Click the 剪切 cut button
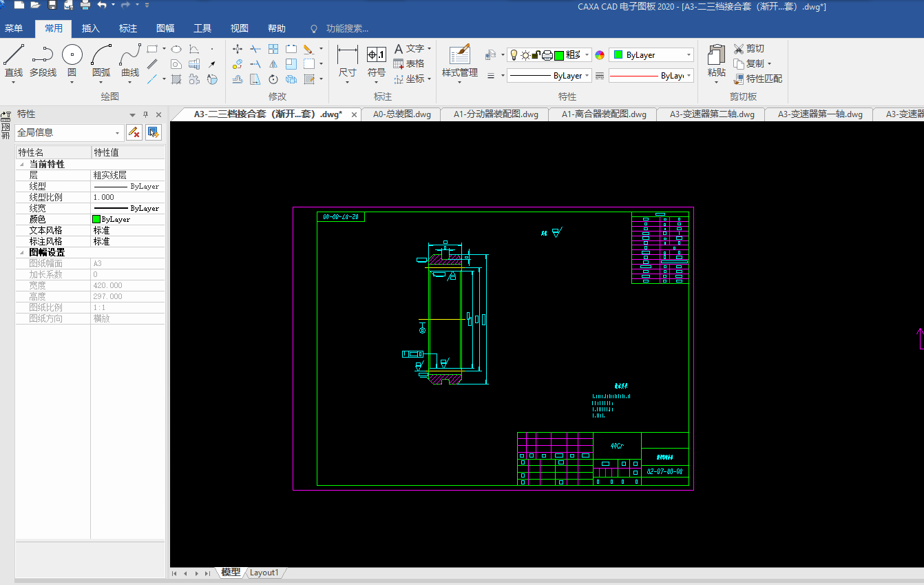 pyautogui.click(x=749, y=48)
